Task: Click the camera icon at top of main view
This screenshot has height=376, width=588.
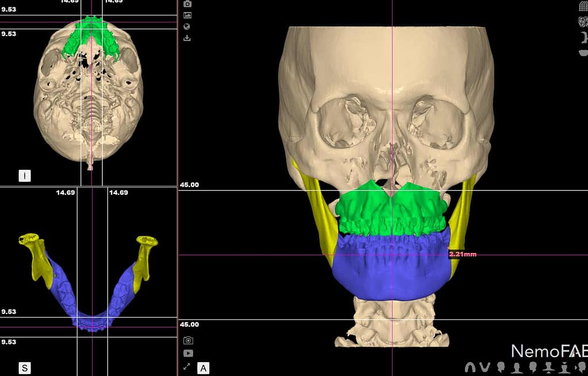Action: [x=187, y=4]
